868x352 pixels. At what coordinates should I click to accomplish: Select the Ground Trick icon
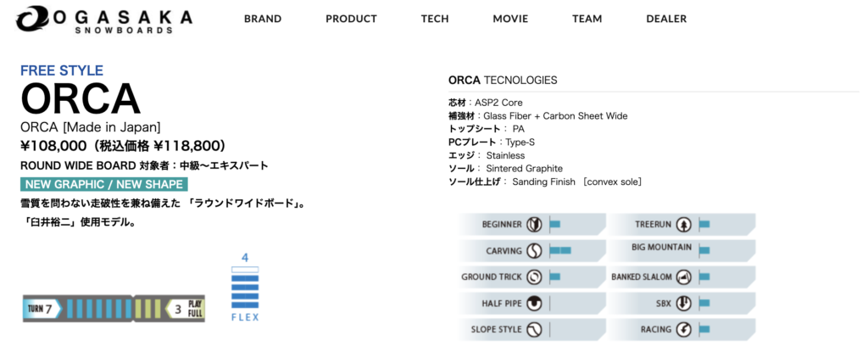(x=534, y=277)
